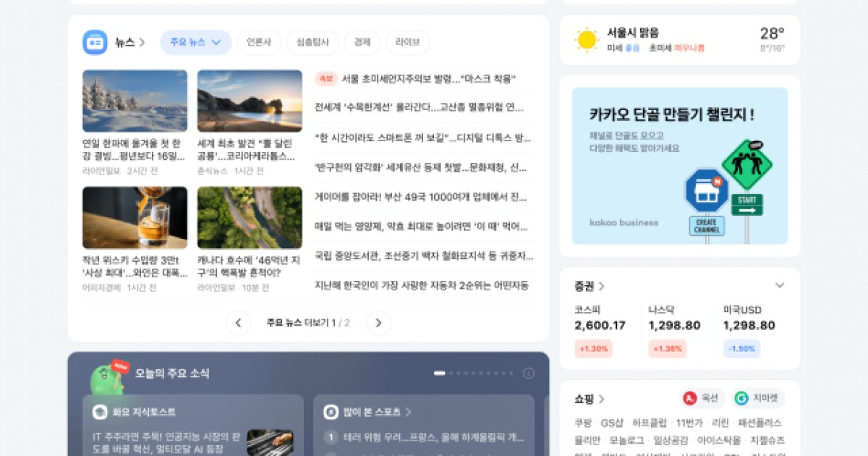Image resolution: width=868 pixels, height=456 pixels.
Task: Open the info icon in 오늘의 주요 소식
Action: [x=529, y=373]
